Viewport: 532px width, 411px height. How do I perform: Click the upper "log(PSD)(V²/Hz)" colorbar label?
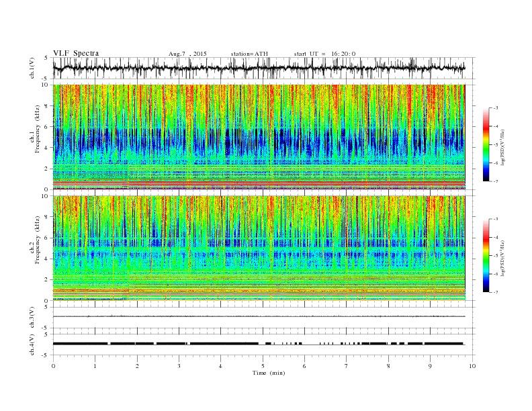(x=502, y=147)
